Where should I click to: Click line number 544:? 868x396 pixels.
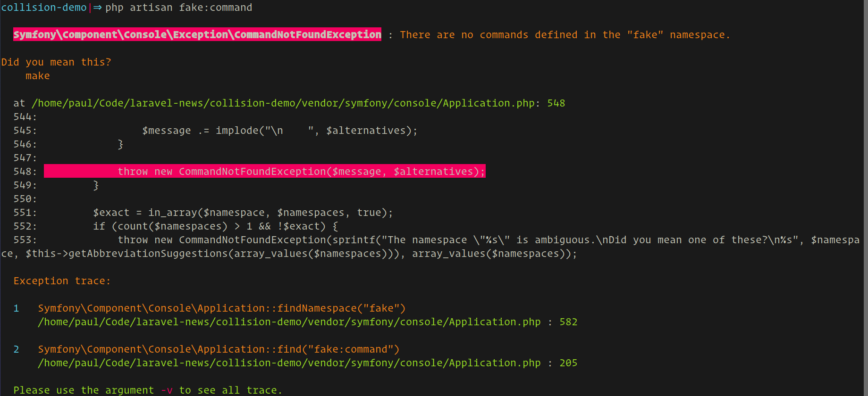pos(25,117)
